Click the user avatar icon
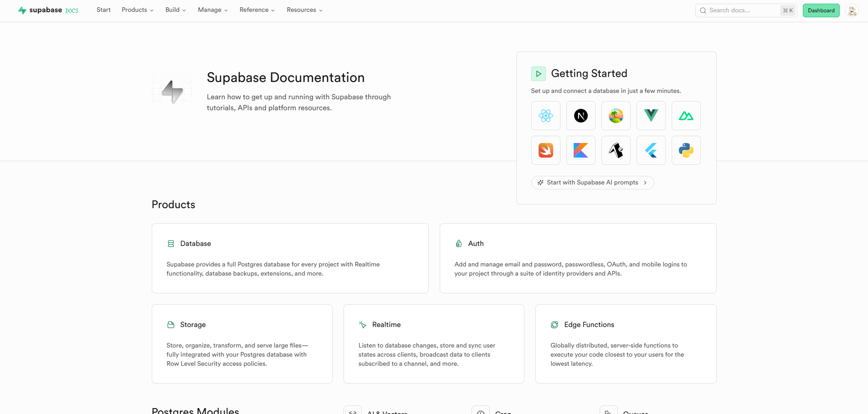 (x=852, y=10)
